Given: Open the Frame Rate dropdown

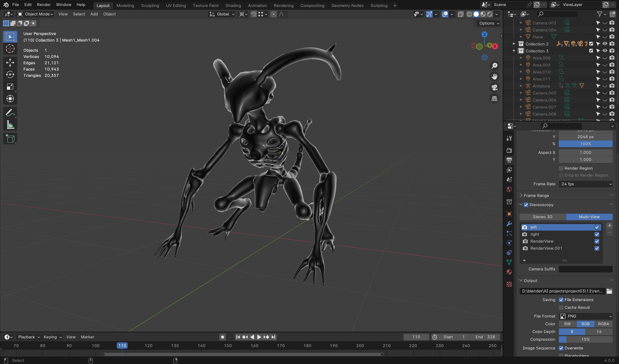Looking at the screenshot, I should click(x=586, y=184).
